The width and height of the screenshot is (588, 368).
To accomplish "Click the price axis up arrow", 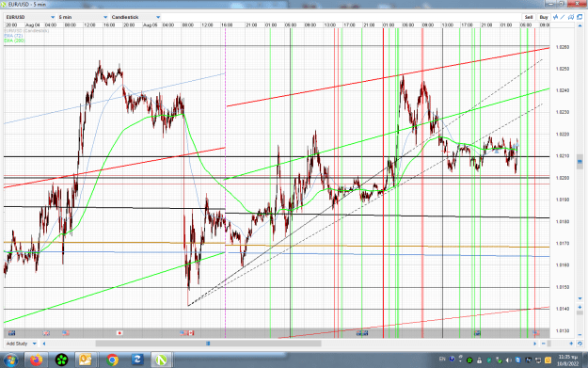I will click(x=580, y=25).
